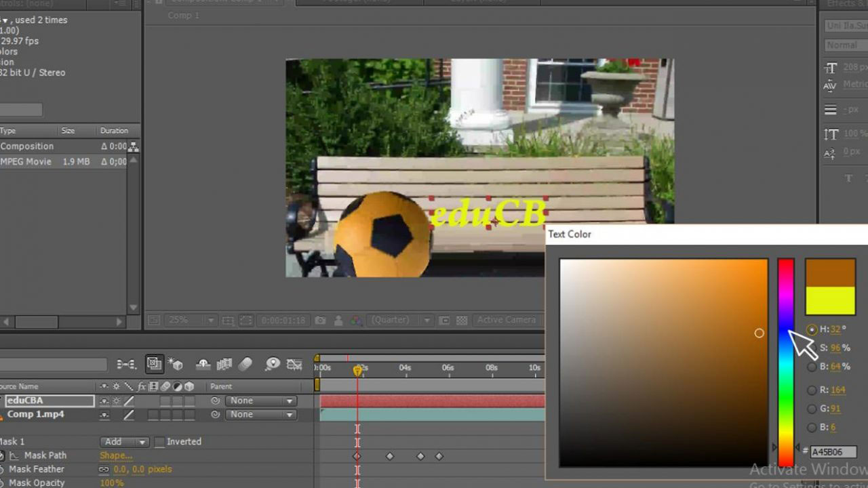The image size is (868, 488).
Task: Toggle the Region of Interest tool
Action: click(x=443, y=319)
